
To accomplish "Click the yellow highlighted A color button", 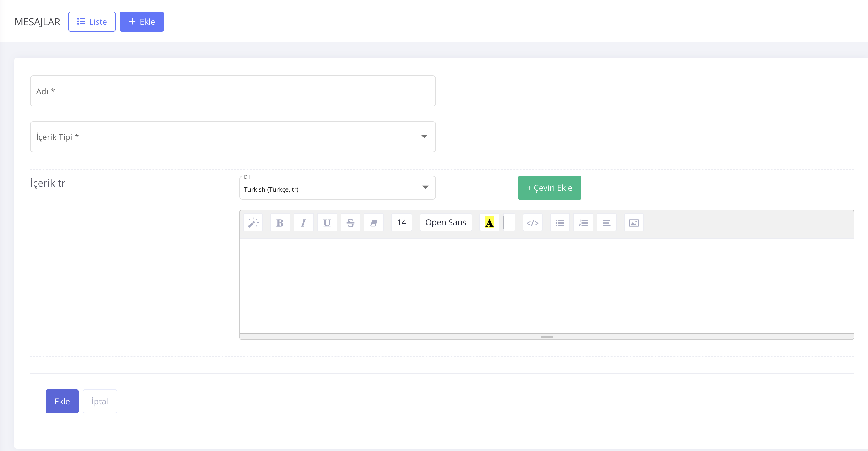I will [x=489, y=223].
